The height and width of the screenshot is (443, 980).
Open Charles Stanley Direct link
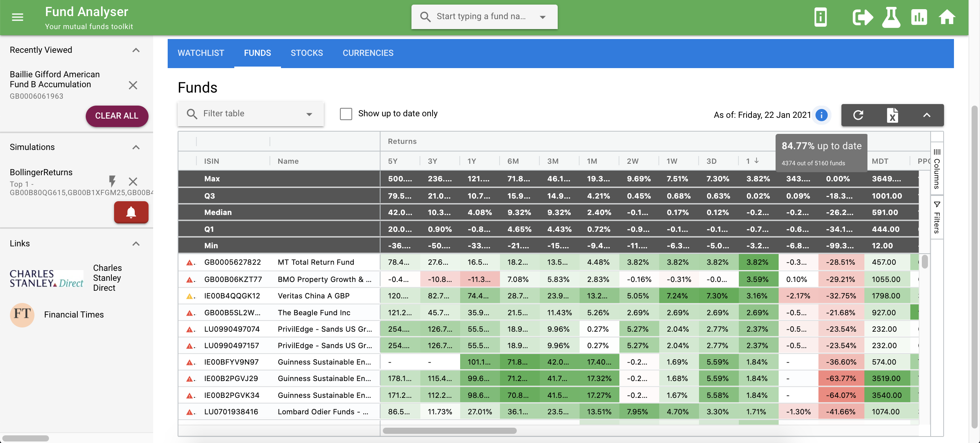108,278
